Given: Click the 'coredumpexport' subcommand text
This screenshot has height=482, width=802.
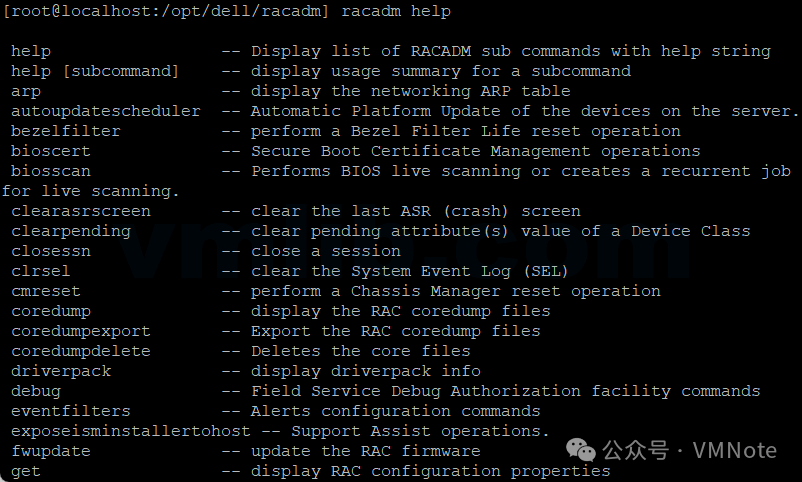Looking at the screenshot, I should click(x=80, y=331).
